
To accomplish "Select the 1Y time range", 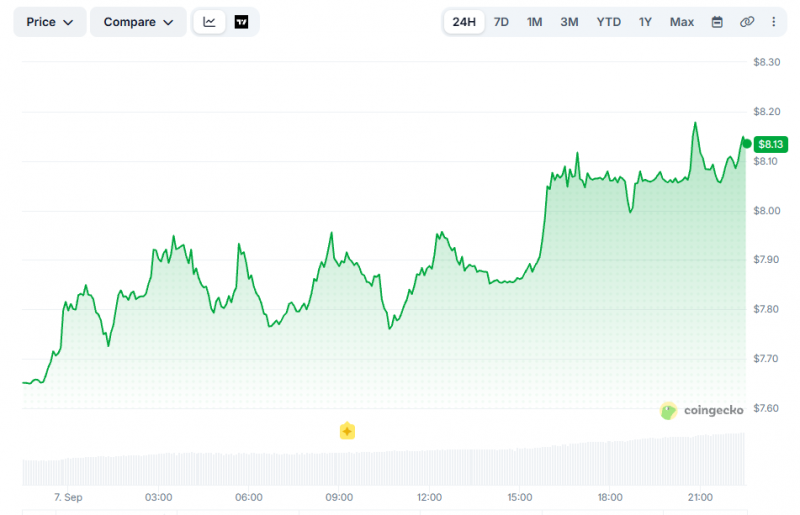I will pyautogui.click(x=645, y=22).
